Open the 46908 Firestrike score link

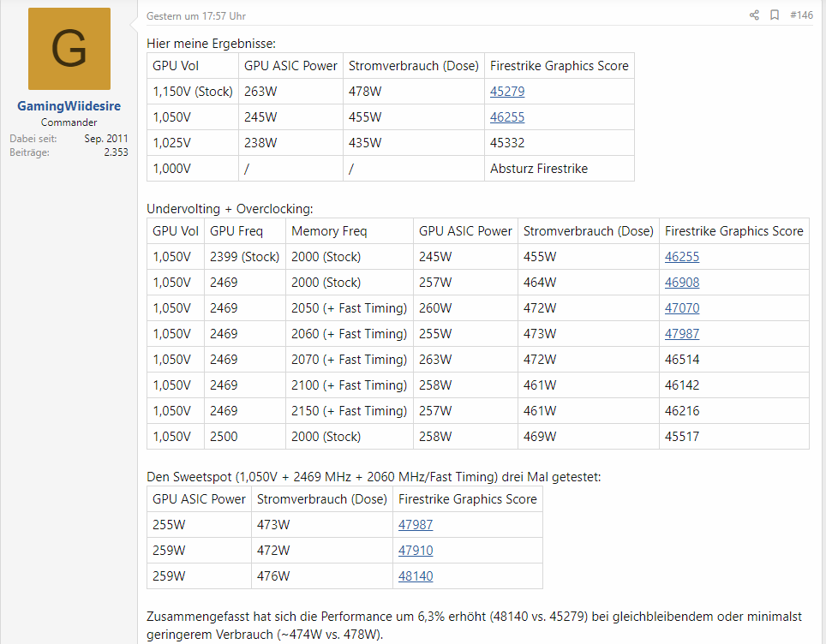coord(682,283)
